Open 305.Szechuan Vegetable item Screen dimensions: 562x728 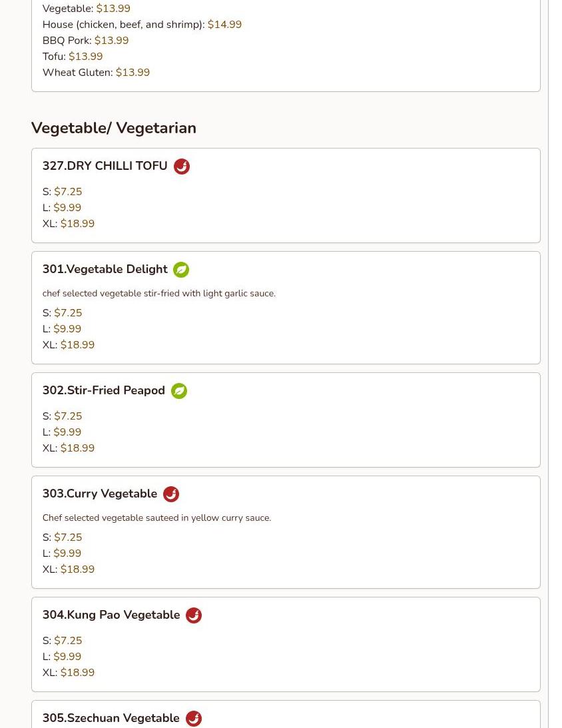point(111,718)
